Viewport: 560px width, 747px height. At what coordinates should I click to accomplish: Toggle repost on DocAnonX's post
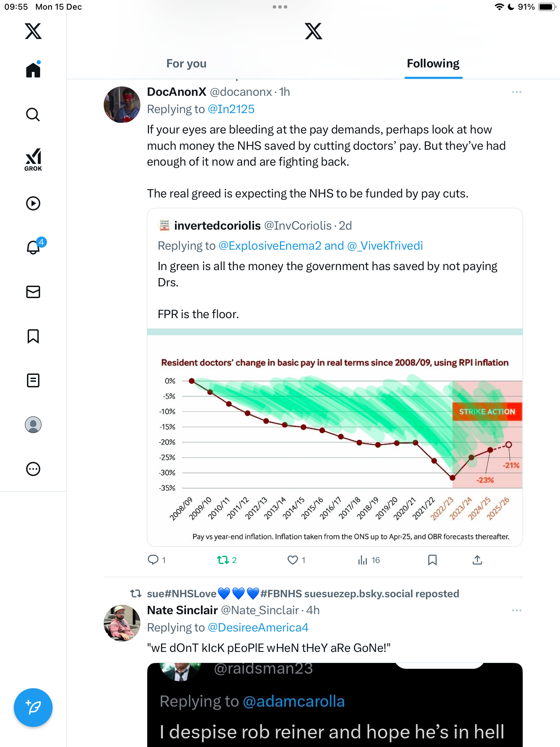(227, 560)
